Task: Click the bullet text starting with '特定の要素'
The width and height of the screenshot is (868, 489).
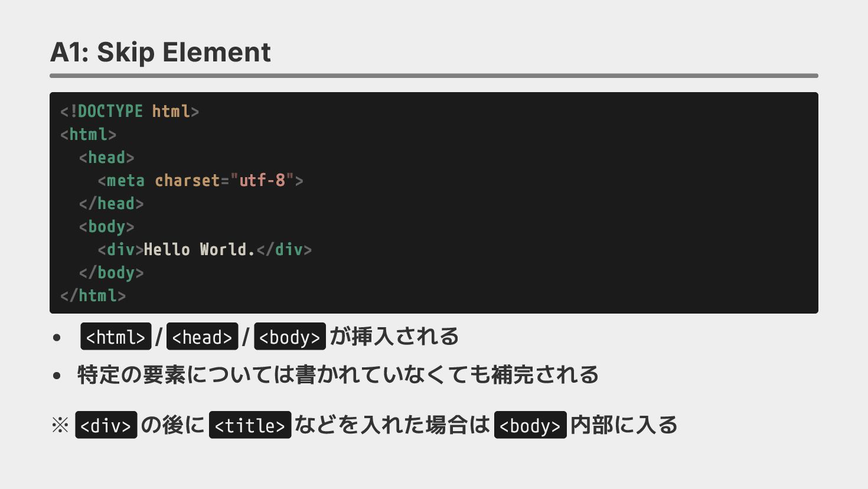Action: pos(338,374)
